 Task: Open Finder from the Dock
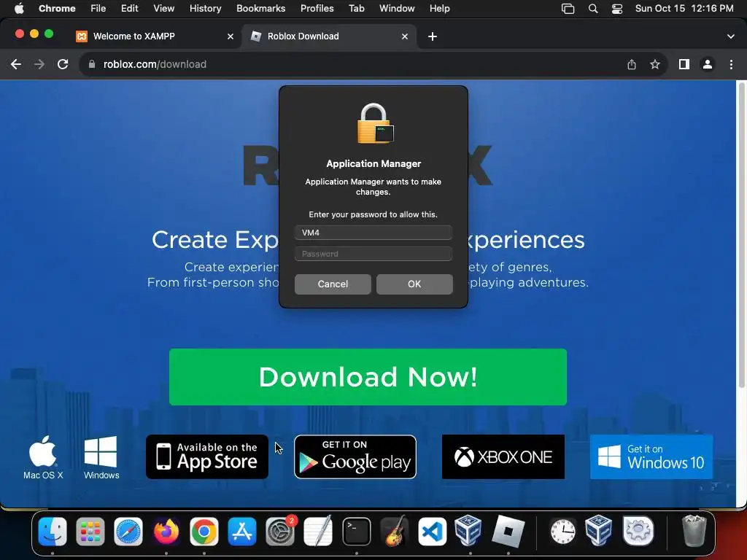53,532
